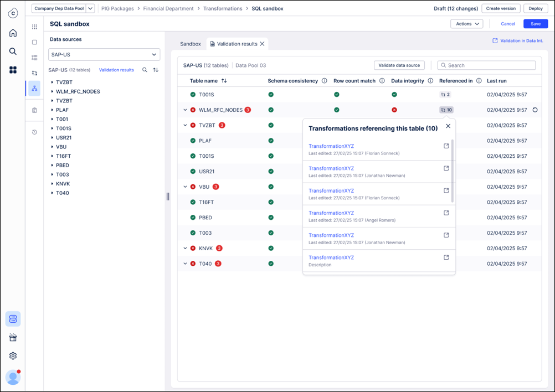Click the info icon next to Schema consistency
The height and width of the screenshot is (392, 555).
coord(324,81)
